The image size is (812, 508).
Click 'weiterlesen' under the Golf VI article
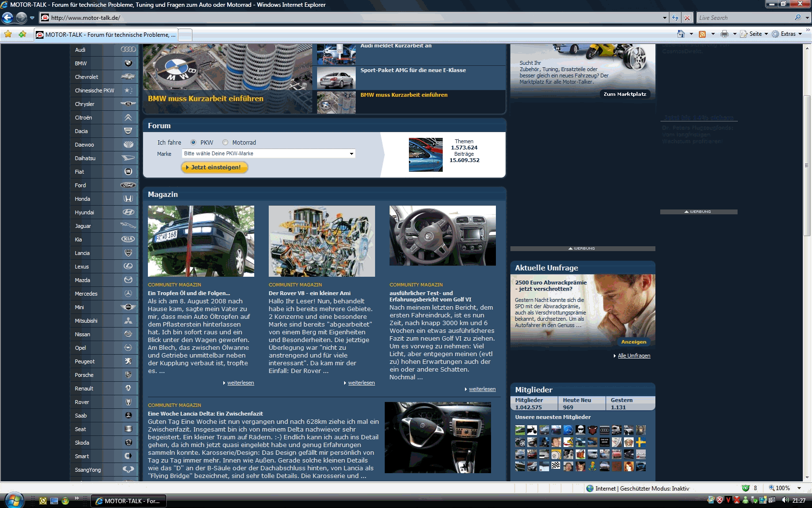coord(482,389)
